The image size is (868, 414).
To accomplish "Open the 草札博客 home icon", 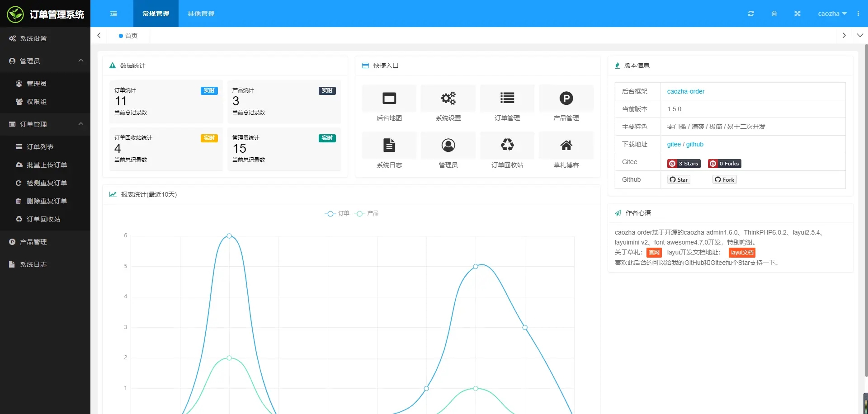I will [x=566, y=146].
